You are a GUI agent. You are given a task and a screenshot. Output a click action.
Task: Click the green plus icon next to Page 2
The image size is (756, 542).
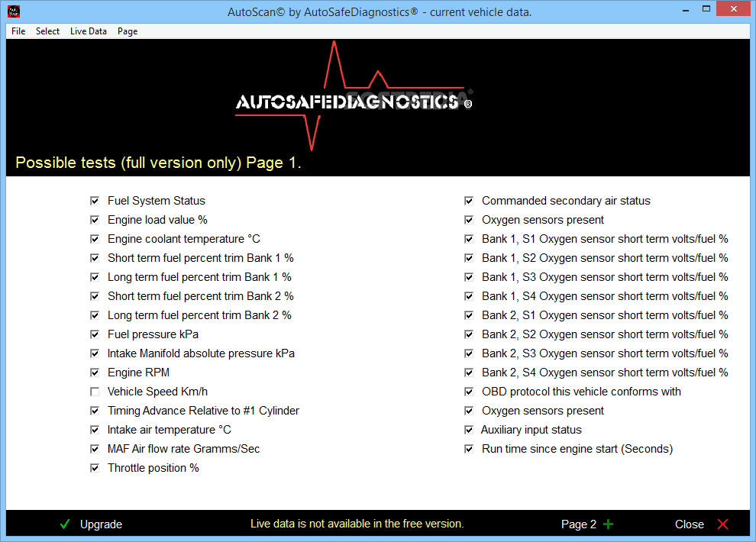point(608,524)
